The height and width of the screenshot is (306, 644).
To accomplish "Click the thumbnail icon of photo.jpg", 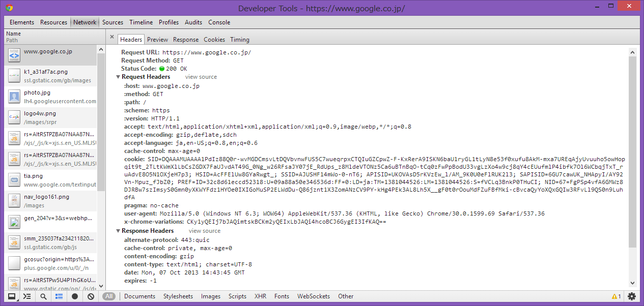I will point(14,97).
